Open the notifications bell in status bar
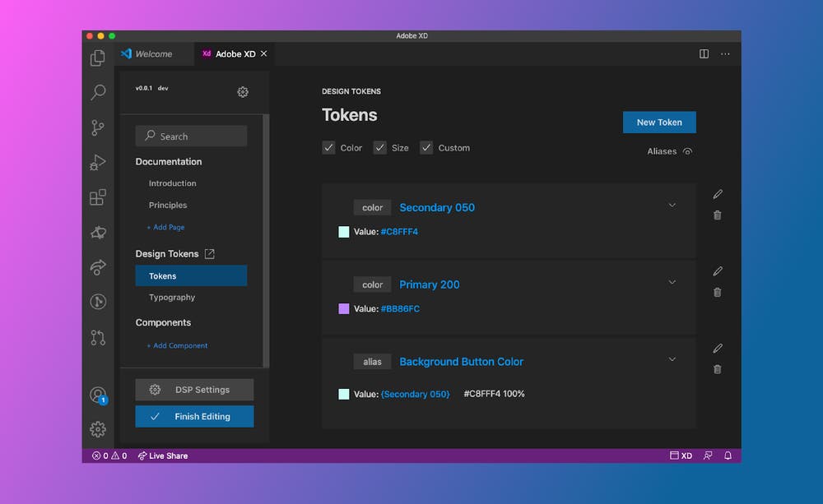Viewport: 823px width, 504px height. [x=728, y=455]
